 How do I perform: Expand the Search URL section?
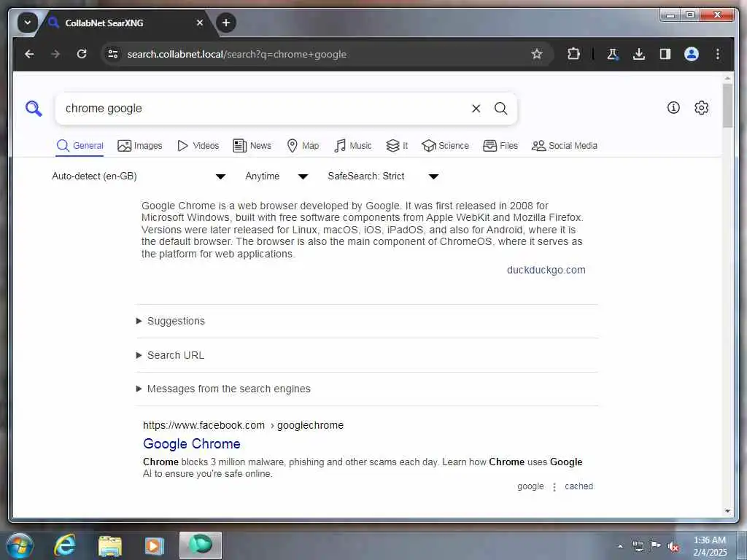(171, 355)
